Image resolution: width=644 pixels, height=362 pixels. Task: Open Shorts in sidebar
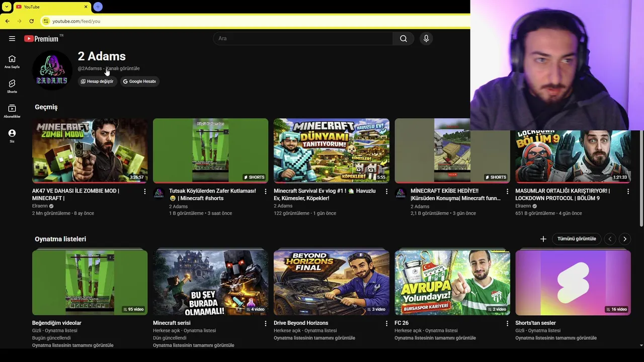coord(12,86)
